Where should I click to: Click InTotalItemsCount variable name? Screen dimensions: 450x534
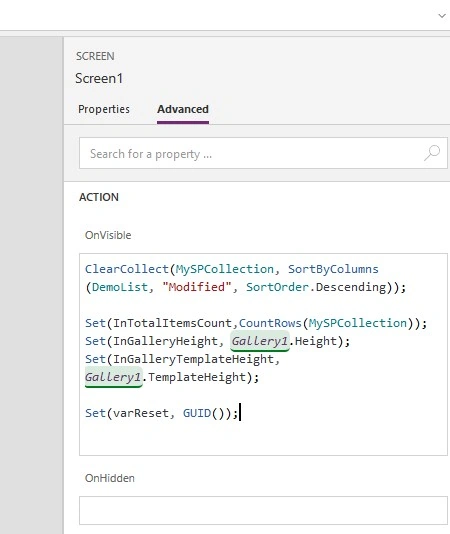coord(172,323)
